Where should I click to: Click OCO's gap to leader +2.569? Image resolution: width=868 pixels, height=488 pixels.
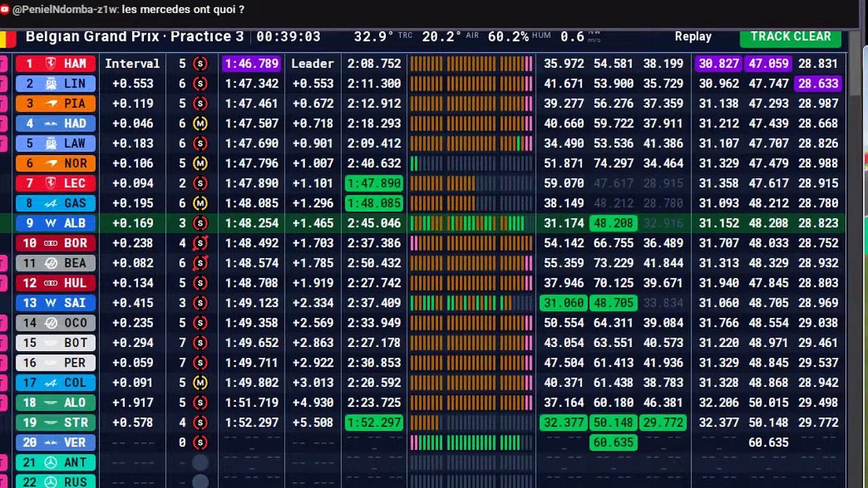313,323
